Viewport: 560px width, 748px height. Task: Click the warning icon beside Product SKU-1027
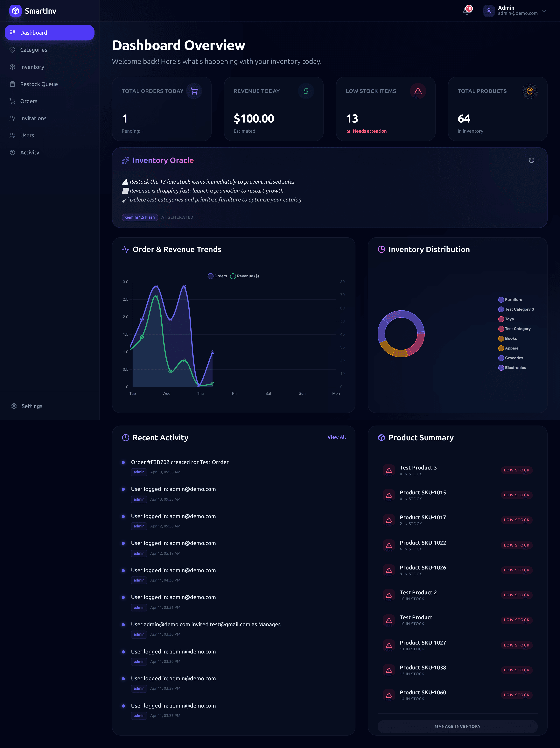click(x=389, y=646)
